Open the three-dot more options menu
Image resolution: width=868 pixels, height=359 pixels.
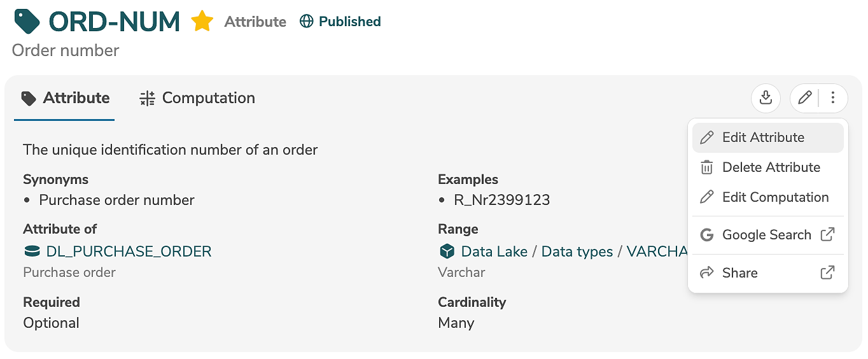[833, 98]
